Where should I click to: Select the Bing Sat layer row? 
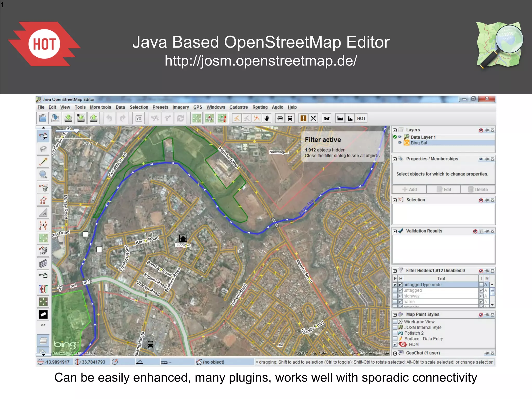coord(443,143)
